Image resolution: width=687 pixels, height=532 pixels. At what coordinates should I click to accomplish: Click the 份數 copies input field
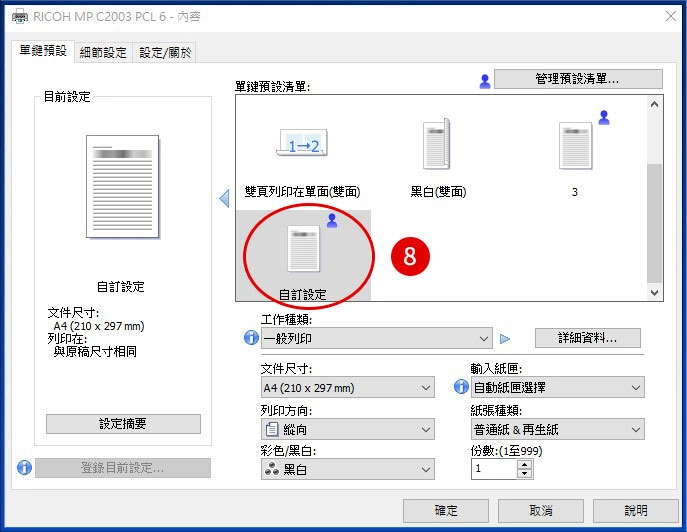(x=494, y=469)
